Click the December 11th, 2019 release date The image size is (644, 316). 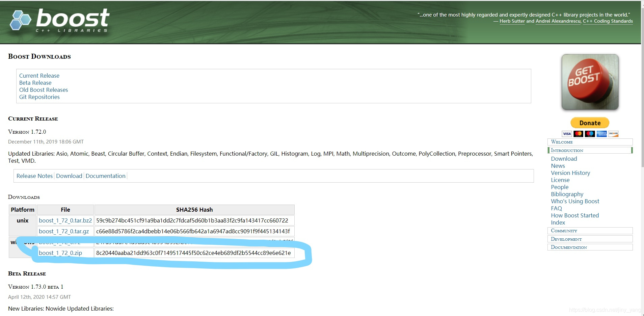(46, 142)
